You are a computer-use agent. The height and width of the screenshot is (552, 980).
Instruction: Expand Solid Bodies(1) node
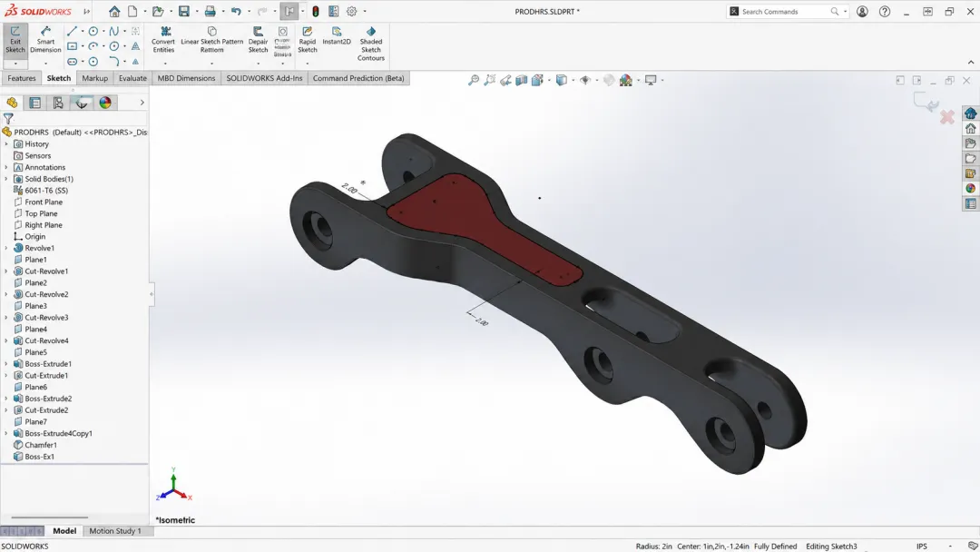(6, 179)
